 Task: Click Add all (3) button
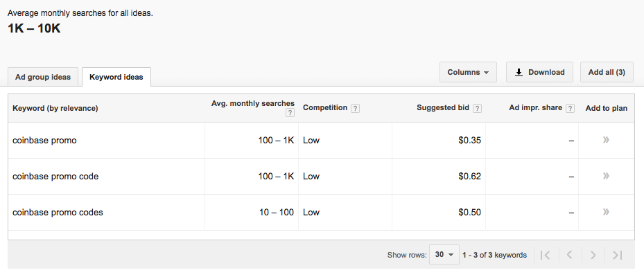607,72
